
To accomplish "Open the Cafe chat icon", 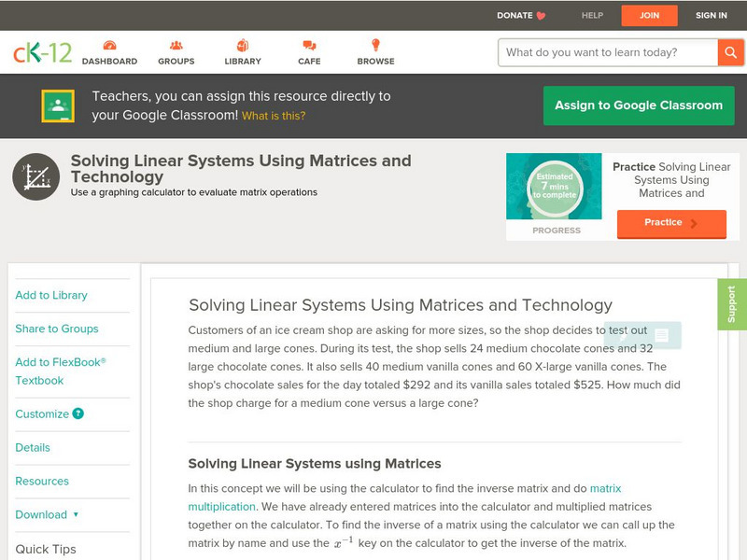I will click(x=309, y=46).
